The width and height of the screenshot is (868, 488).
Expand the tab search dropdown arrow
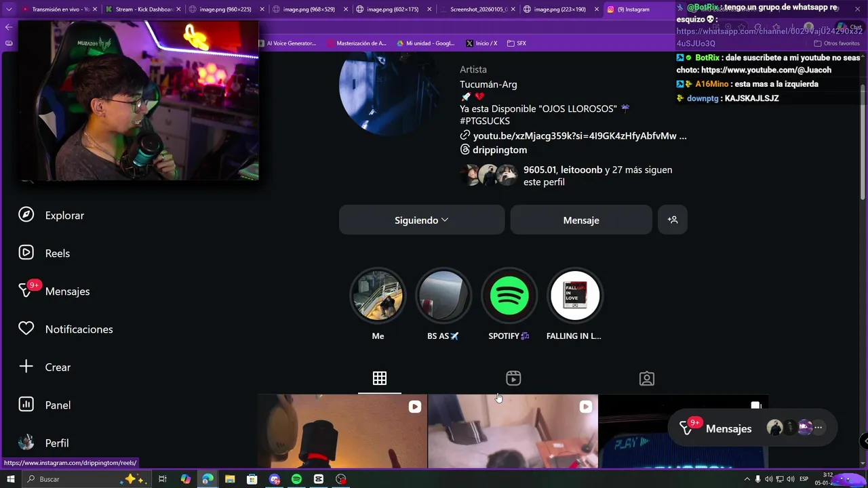[x=9, y=9]
